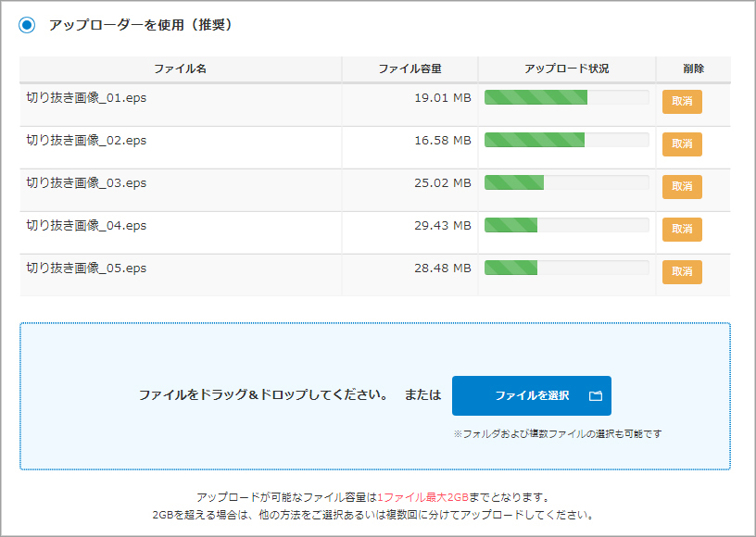Click the 削除 column header
756x537 pixels.
692,69
